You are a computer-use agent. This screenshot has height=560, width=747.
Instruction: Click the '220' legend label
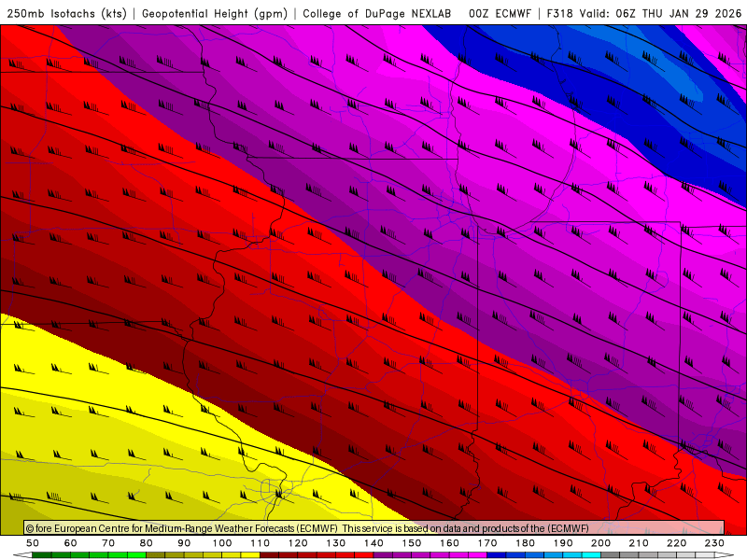676,543
